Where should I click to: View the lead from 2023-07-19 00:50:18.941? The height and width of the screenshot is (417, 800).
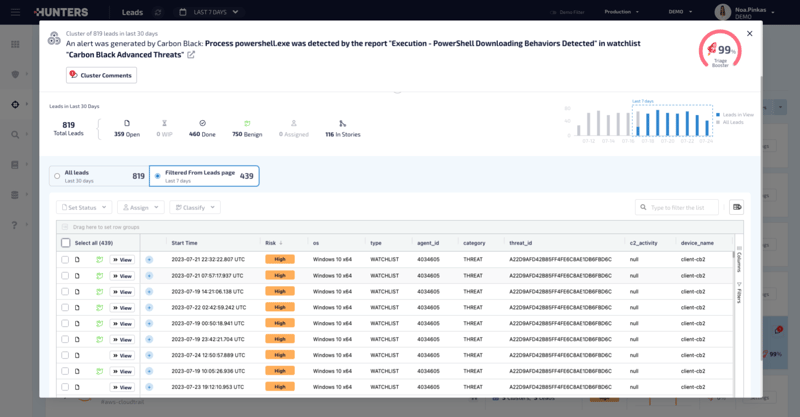click(x=122, y=324)
